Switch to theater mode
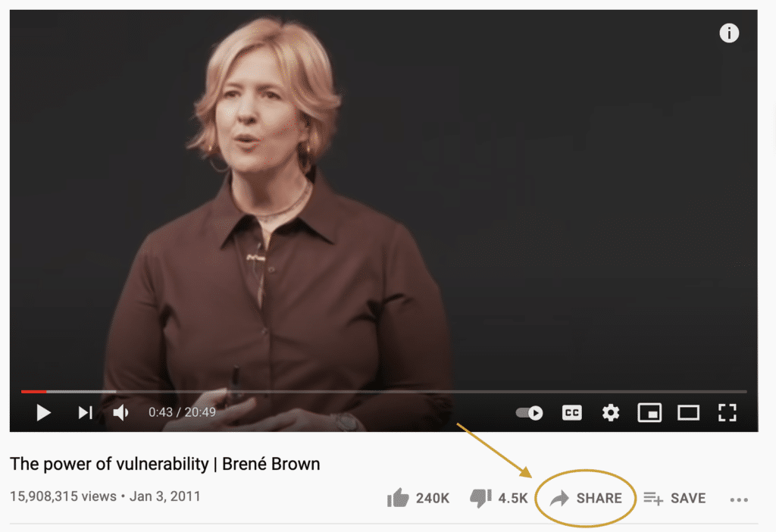Screen dimensions: 776x532 tap(688, 412)
